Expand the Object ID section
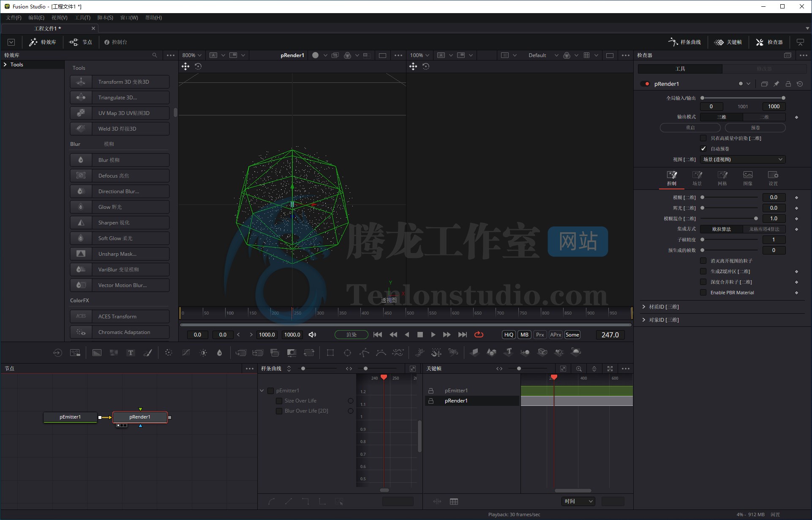This screenshot has width=812, height=520. 644,320
